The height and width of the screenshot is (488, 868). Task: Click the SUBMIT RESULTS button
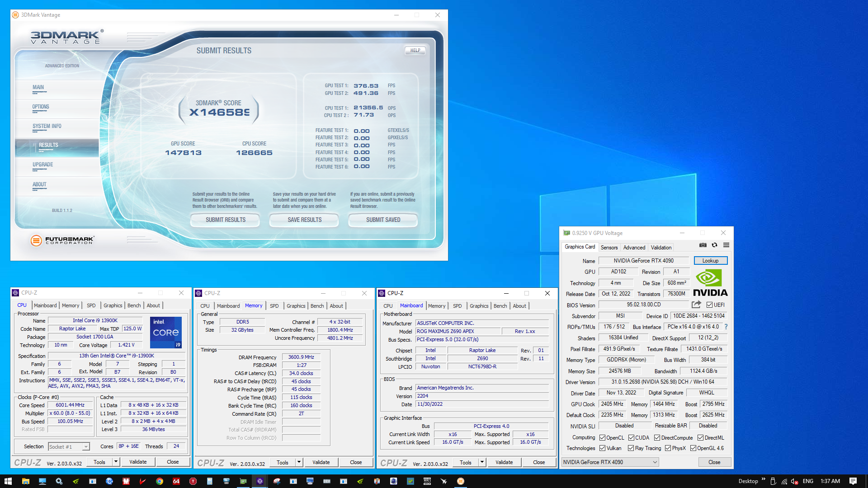click(225, 220)
